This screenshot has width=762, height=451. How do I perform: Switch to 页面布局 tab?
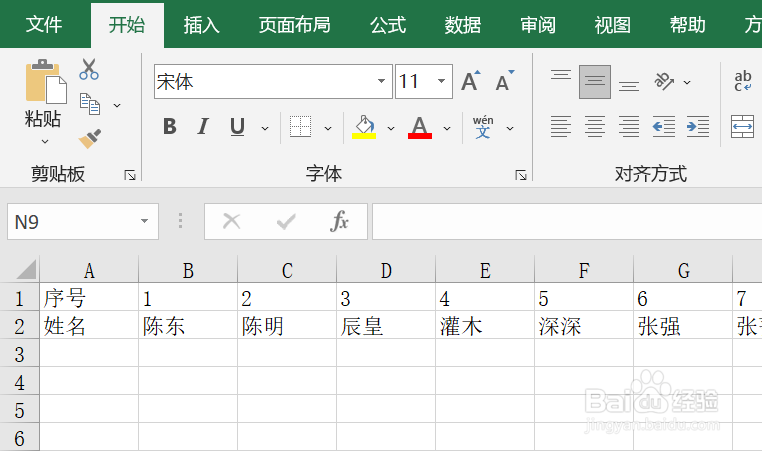(294, 25)
